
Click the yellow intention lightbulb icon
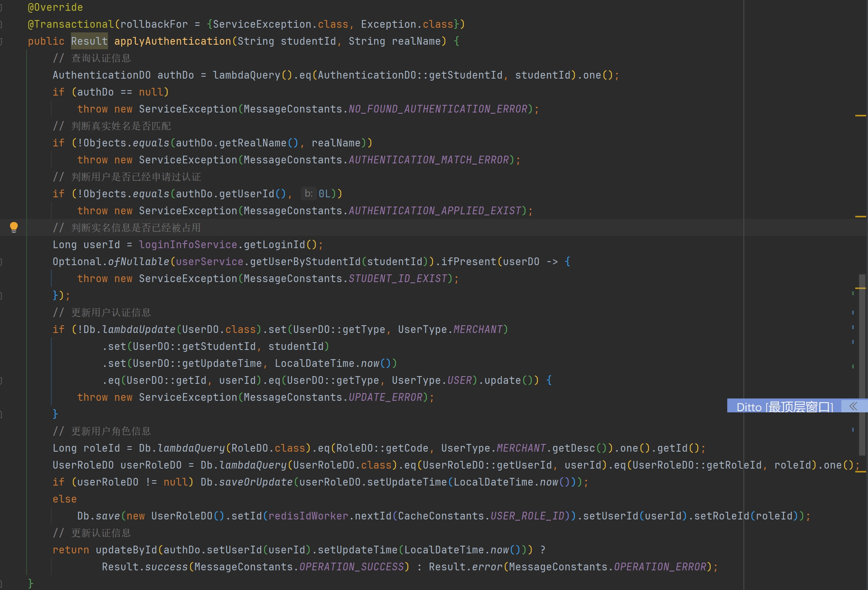pyautogui.click(x=14, y=227)
